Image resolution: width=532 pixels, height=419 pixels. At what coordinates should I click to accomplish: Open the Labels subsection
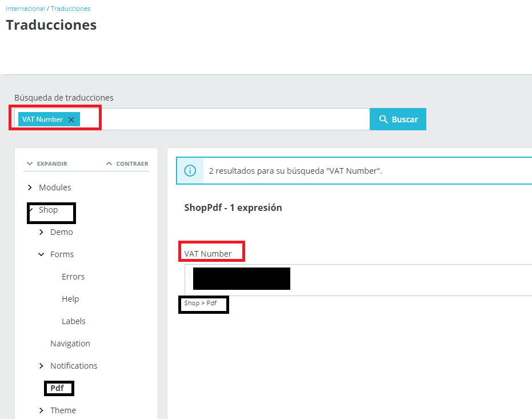73,321
